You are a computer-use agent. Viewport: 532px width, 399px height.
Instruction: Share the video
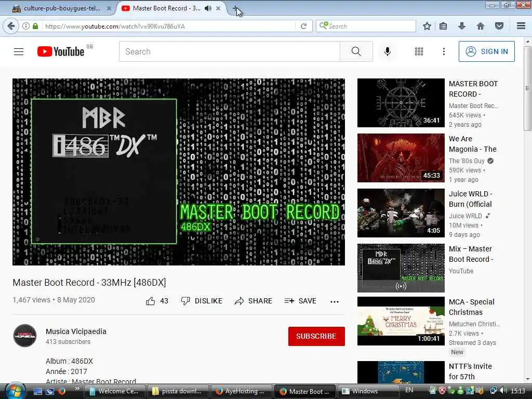(254, 301)
